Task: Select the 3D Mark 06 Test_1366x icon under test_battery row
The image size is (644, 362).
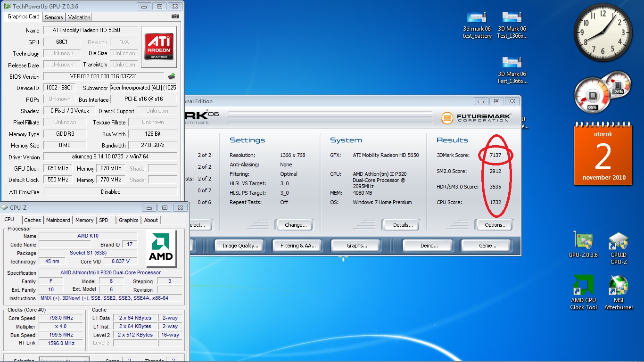Action: [512, 70]
